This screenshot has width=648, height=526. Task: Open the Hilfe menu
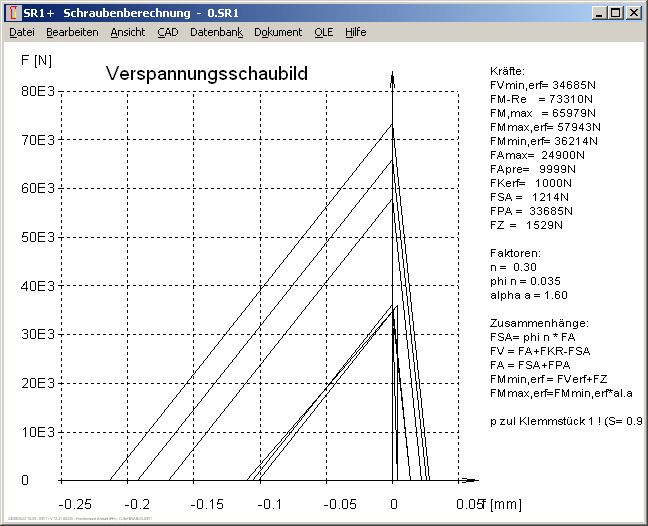click(355, 32)
